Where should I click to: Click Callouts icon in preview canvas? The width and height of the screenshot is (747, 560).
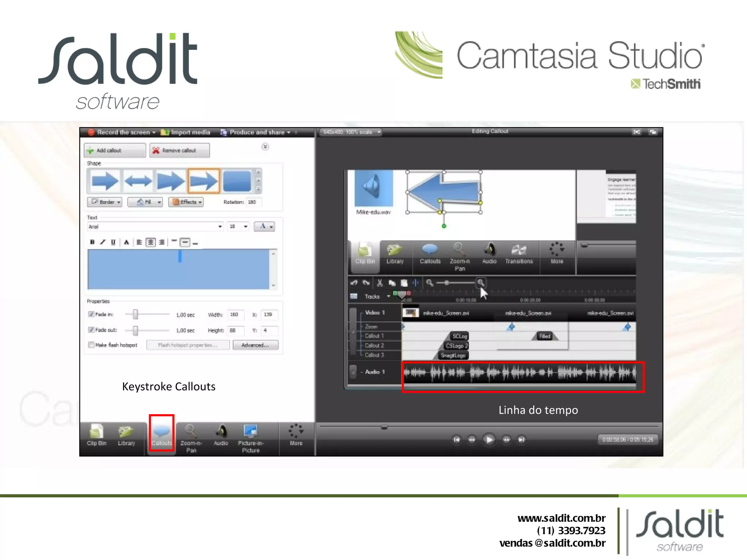point(430,254)
